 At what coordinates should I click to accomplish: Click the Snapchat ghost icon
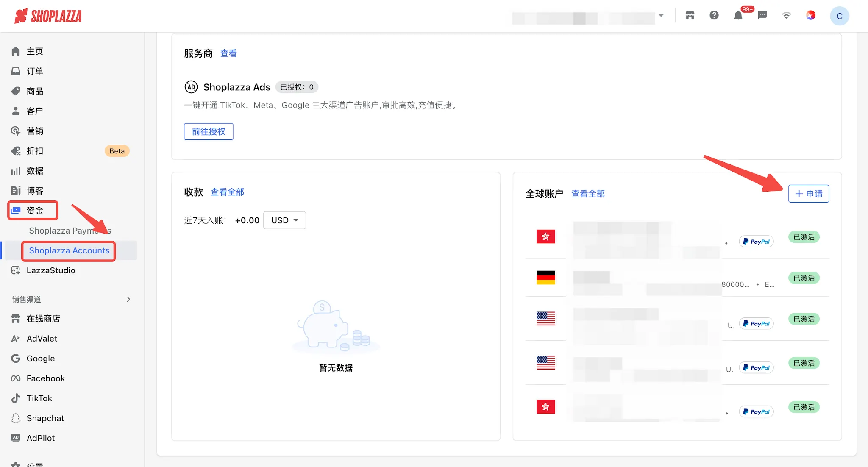click(x=16, y=418)
